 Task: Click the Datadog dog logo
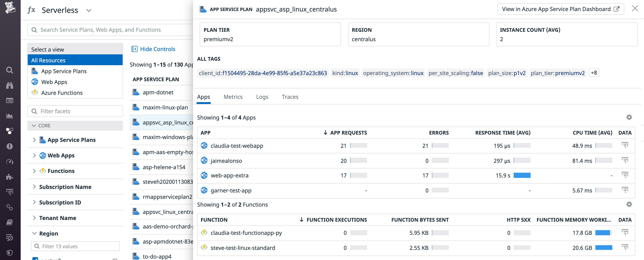(10, 7)
